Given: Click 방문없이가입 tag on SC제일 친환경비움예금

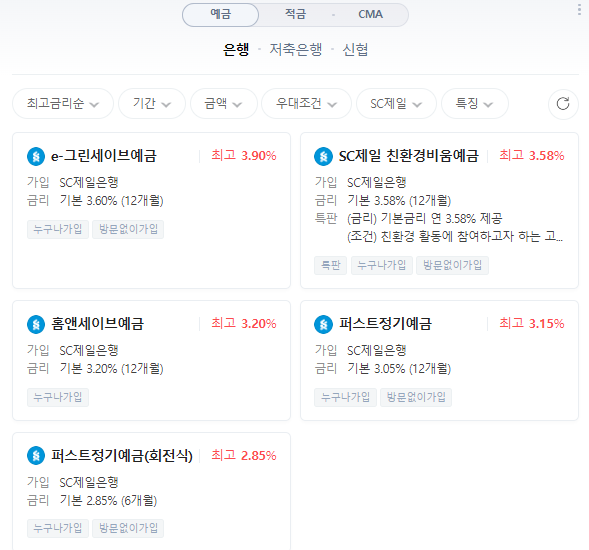Looking at the screenshot, I should click(453, 266).
